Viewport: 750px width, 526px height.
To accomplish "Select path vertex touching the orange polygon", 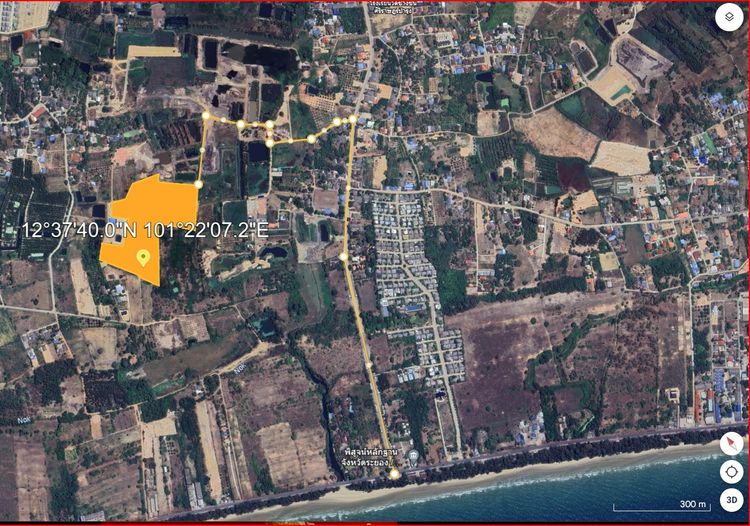I will [x=199, y=184].
